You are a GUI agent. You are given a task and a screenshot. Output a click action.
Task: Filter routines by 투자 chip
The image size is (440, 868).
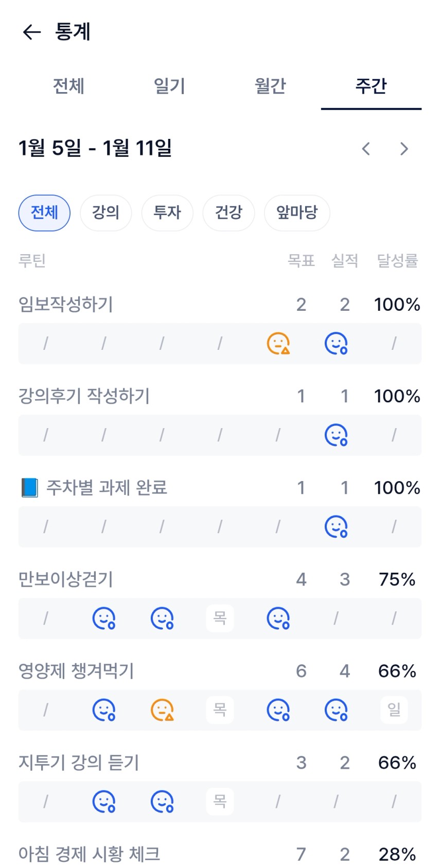point(167,212)
